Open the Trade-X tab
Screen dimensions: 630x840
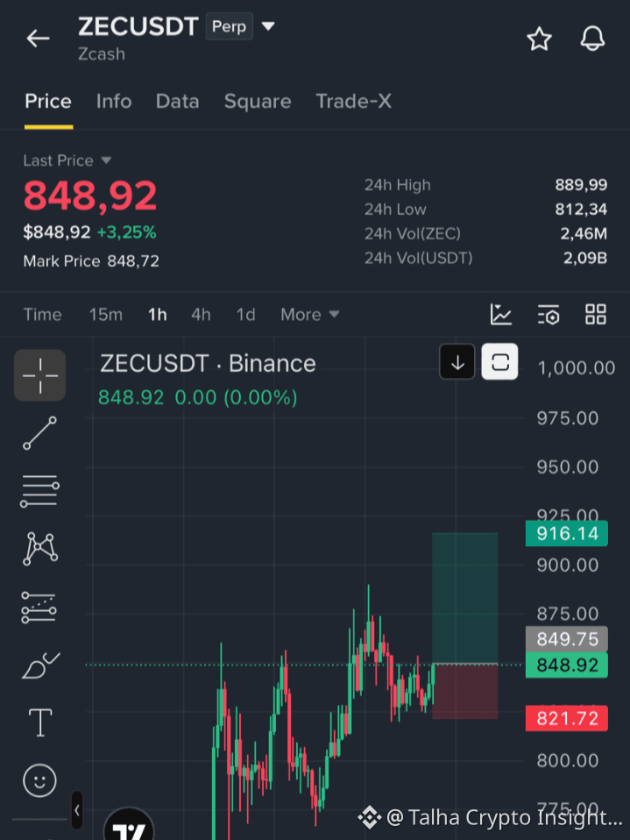click(x=353, y=101)
